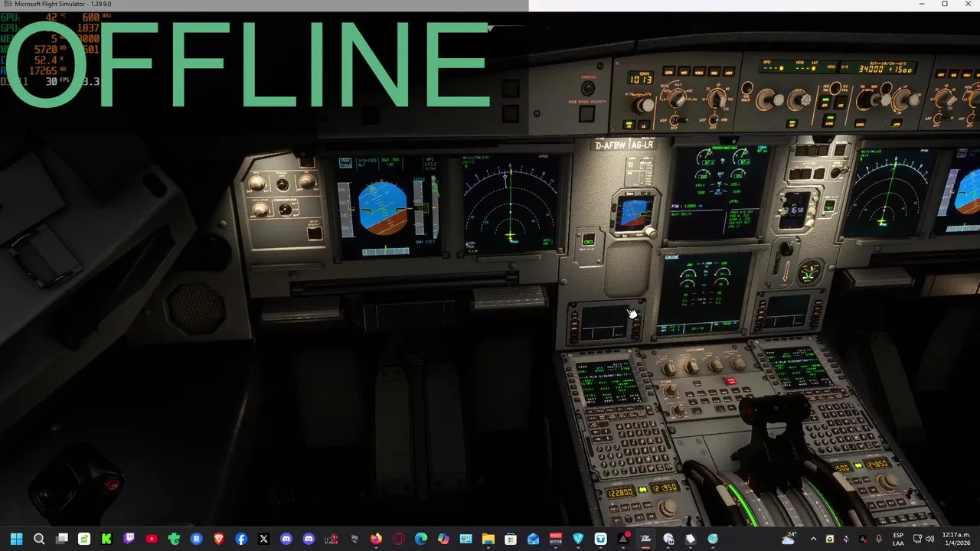Open the weather widget showing 24°
980x551 pixels.
[x=788, y=538]
